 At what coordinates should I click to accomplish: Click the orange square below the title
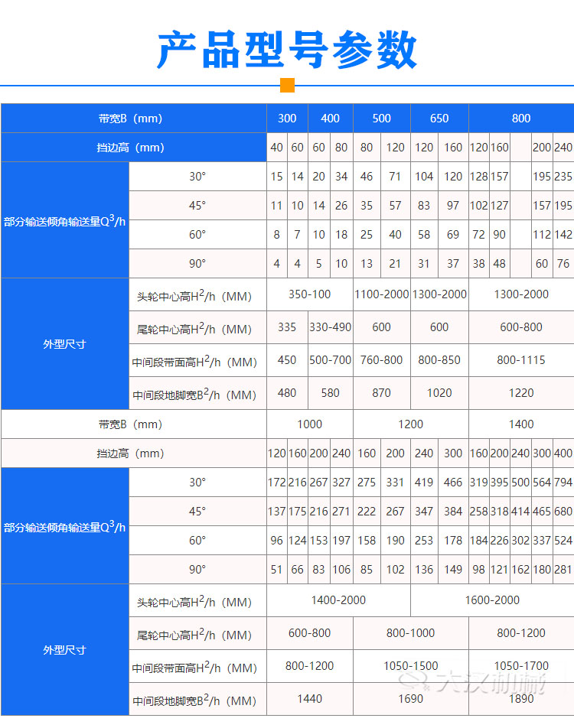click(x=287, y=85)
